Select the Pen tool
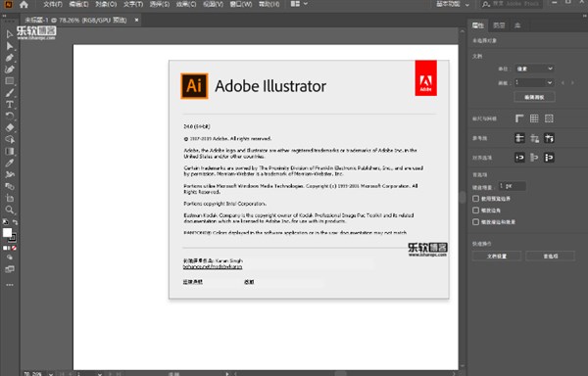Image resolution: width=588 pixels, height=376 pixels. pos(10,58)
